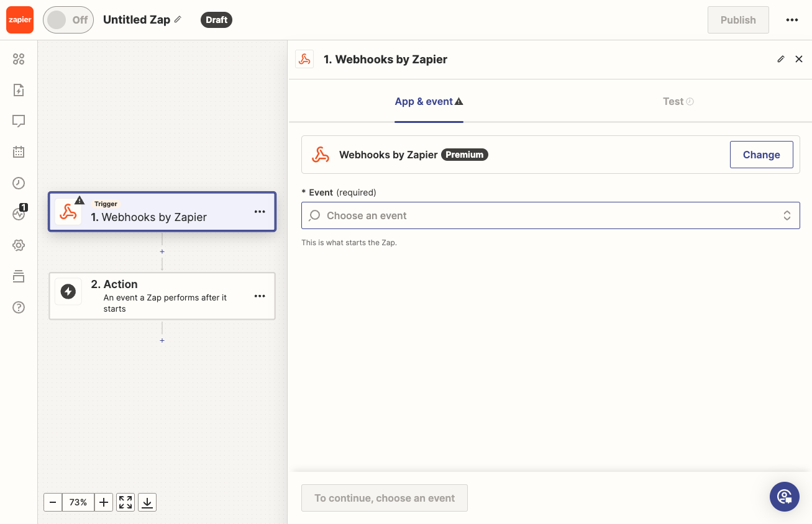Open the Zapier home logo
812x524 pixels.
[x=20, y=20]
